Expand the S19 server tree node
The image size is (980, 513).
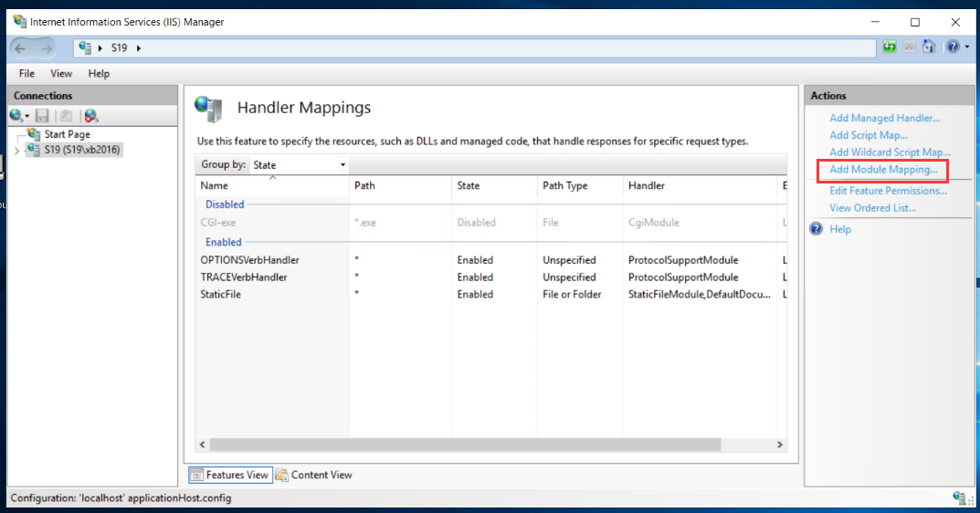coord(16,151)
